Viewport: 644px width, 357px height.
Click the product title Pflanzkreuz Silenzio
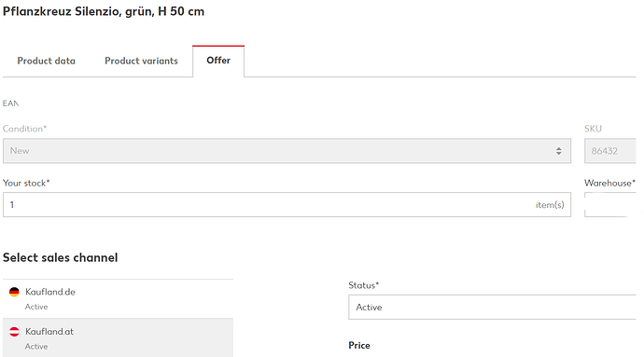104,11
